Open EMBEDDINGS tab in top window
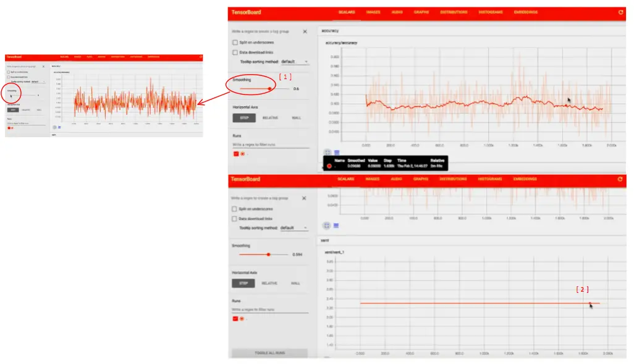 point(526,12)
